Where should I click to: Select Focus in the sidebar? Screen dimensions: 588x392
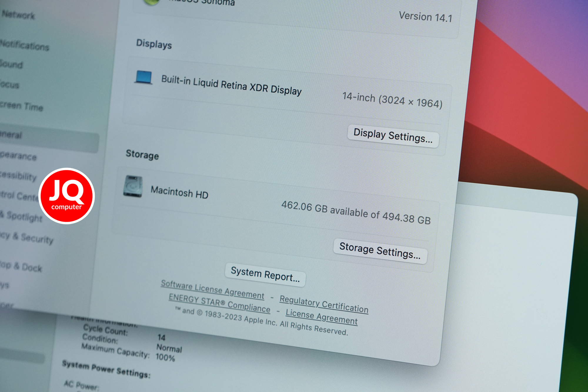click(10, 84)
